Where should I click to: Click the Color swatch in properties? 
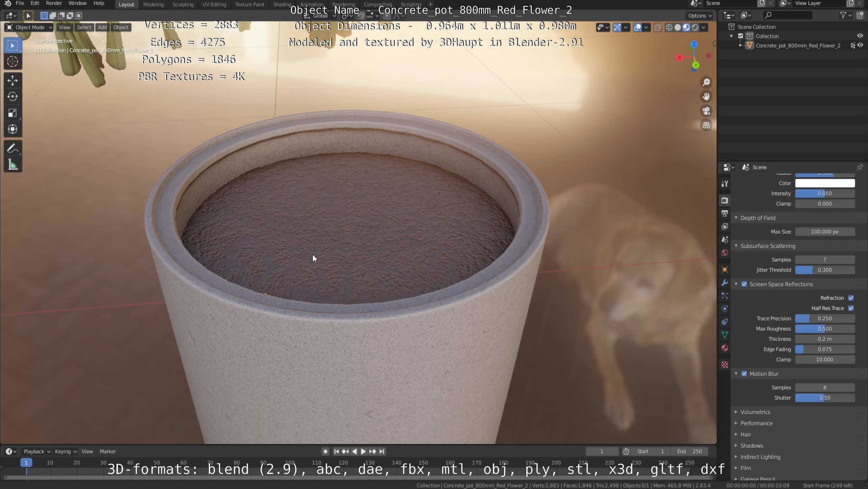825,183
